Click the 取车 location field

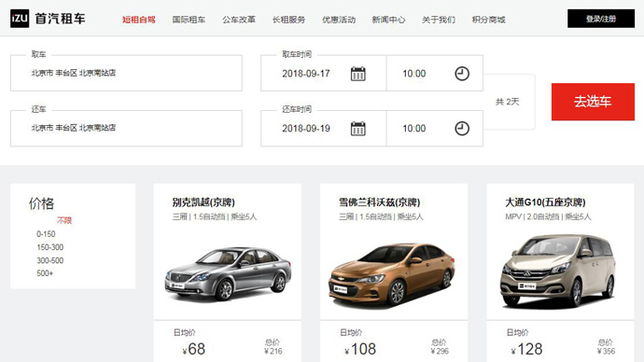[x=126, y=73]
